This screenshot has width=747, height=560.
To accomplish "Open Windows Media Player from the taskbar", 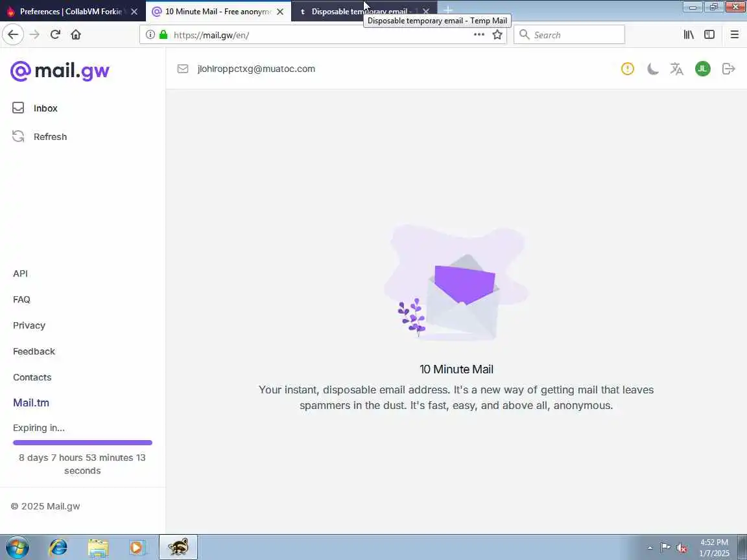I will click(x=136, y=548).
